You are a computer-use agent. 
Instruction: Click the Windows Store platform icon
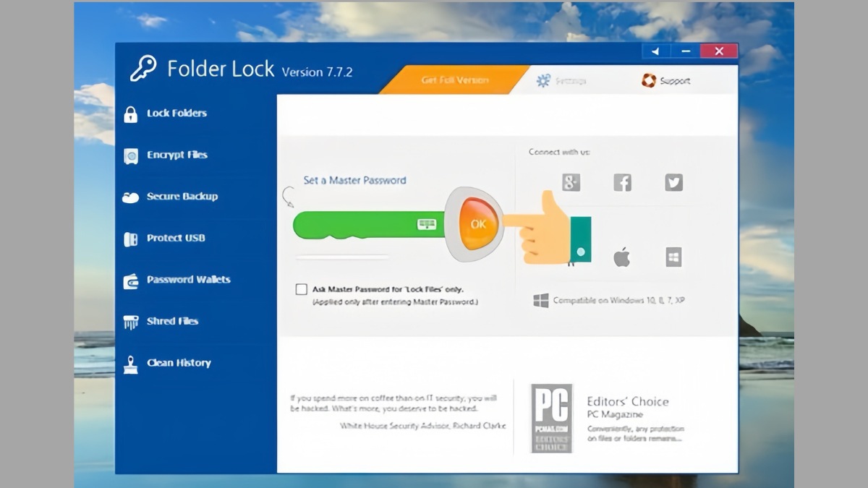click(673, 257)
